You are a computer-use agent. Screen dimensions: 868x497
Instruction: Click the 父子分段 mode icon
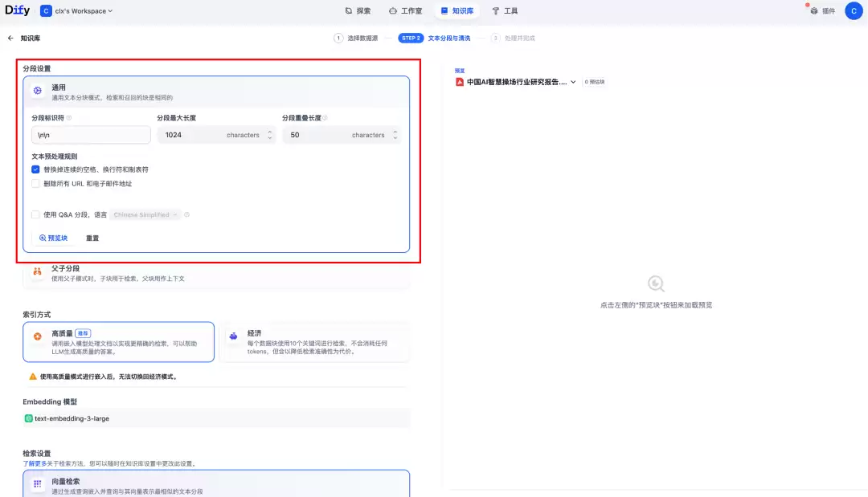click(38, 271)
